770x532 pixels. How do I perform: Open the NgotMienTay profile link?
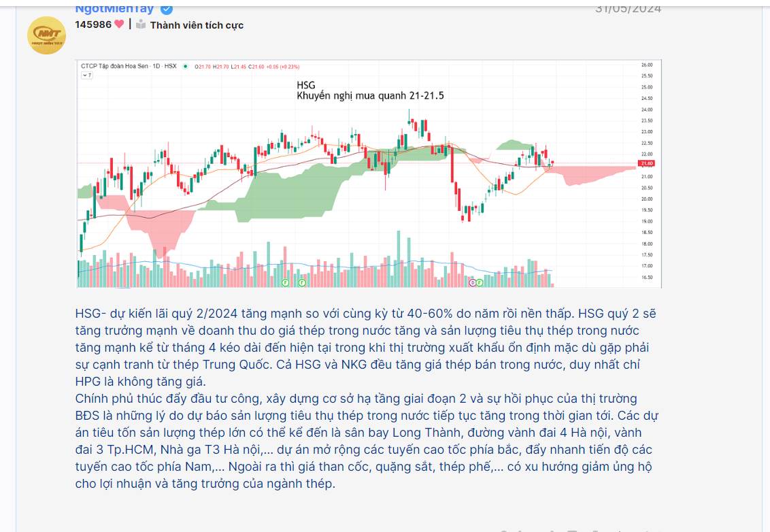pos(114,8)
